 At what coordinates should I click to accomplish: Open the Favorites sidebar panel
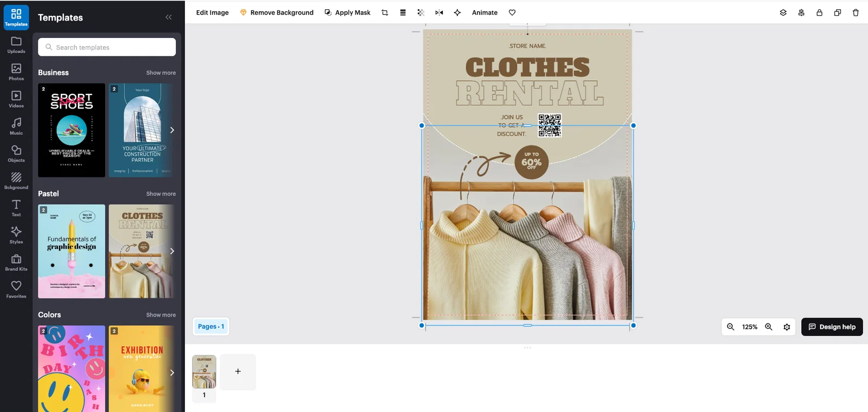point(16,289)
